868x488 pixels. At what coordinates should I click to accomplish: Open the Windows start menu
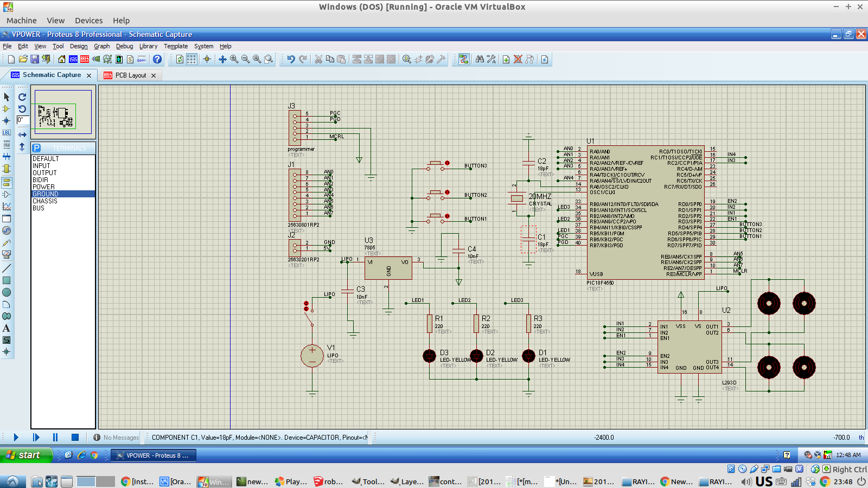(x=26, y=455)
